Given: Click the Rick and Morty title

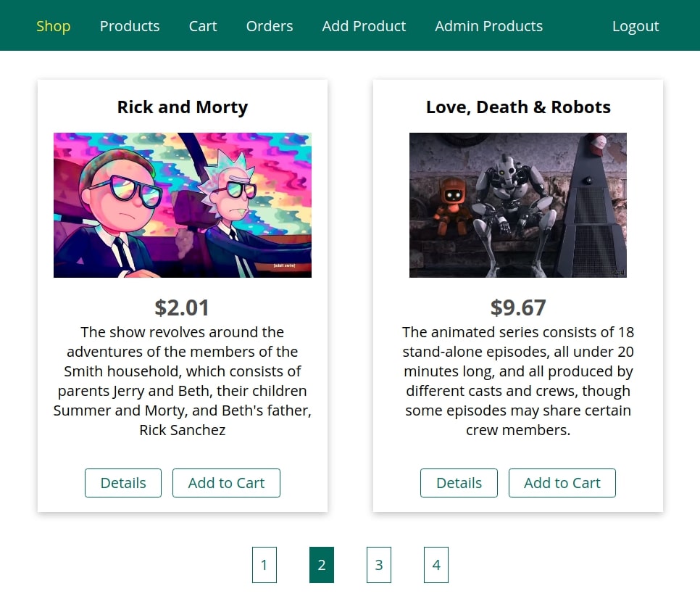Looking at the screenshot, I should point(183,107).
